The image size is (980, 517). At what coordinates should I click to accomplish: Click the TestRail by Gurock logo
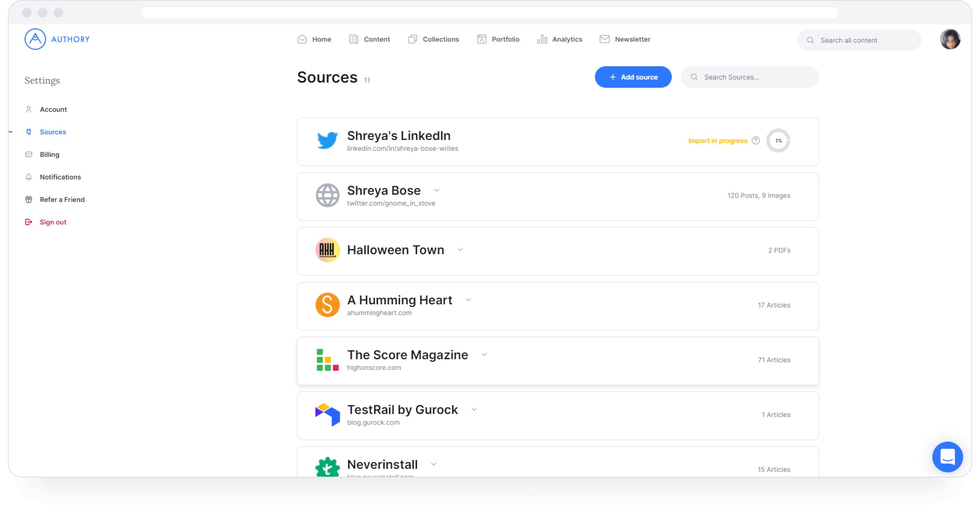[x=328, y=415]
